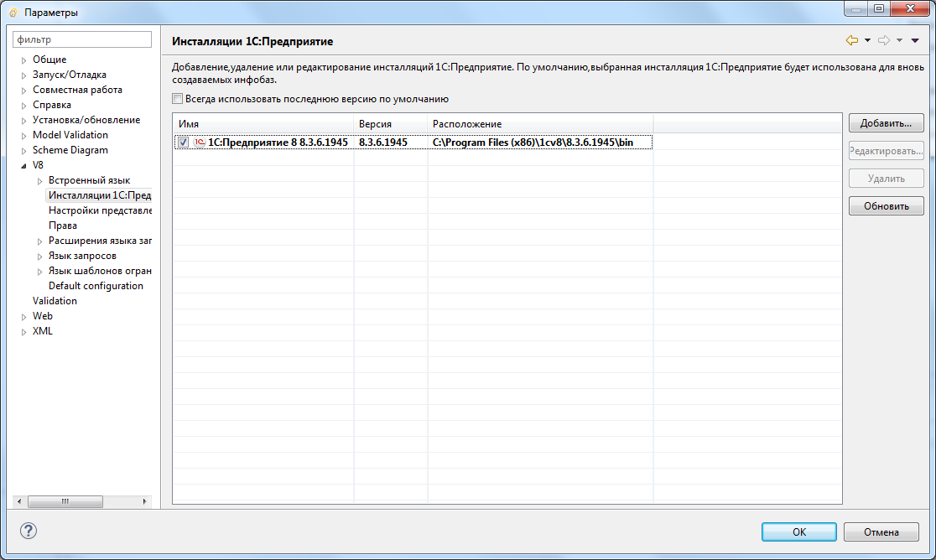The image size is (936, 560).
Task: Expand the Запуск/Отладка tree node
Action: (23, 75)
